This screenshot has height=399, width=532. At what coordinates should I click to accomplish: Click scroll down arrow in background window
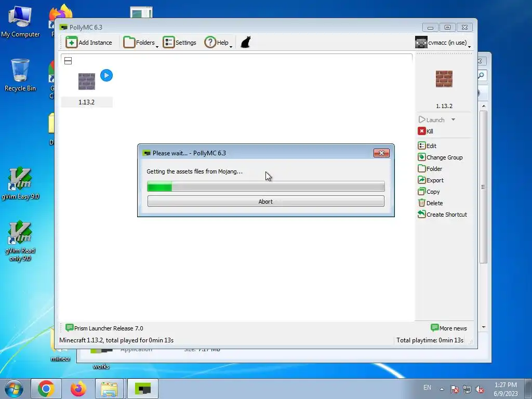[x=484, y=327]
